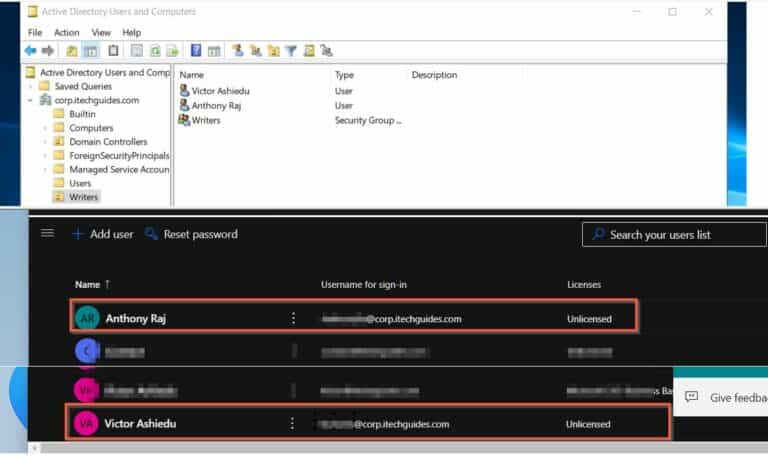The image size is (768, 457).
Task: Click the user icon beside Victor Ashiedu in ADUC
Action: click(x=184, y=90)
